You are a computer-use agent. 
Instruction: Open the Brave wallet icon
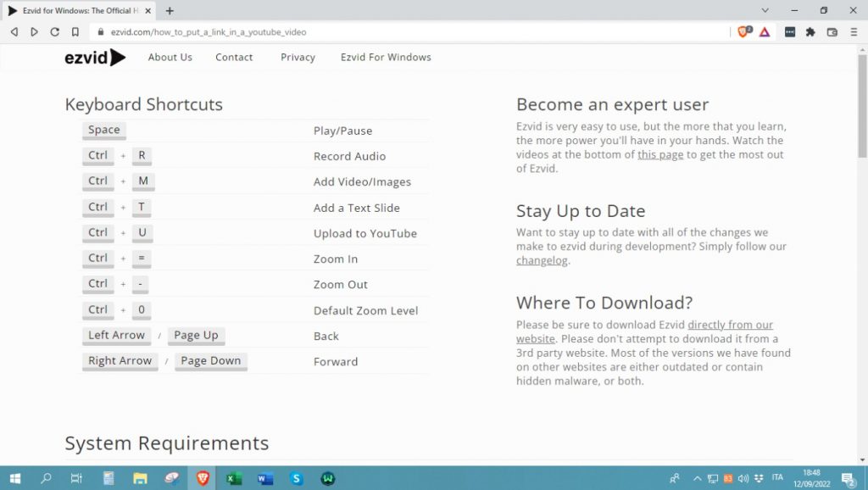(832, 32)
